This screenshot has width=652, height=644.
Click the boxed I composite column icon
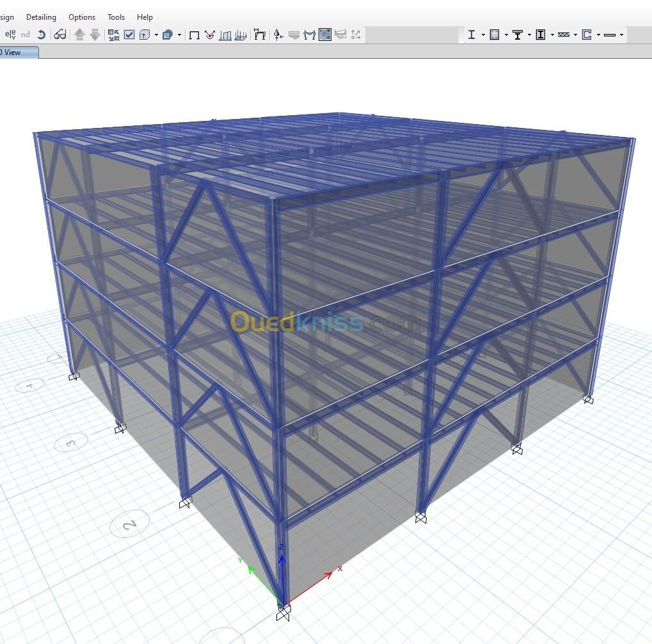tap(541, 35)
